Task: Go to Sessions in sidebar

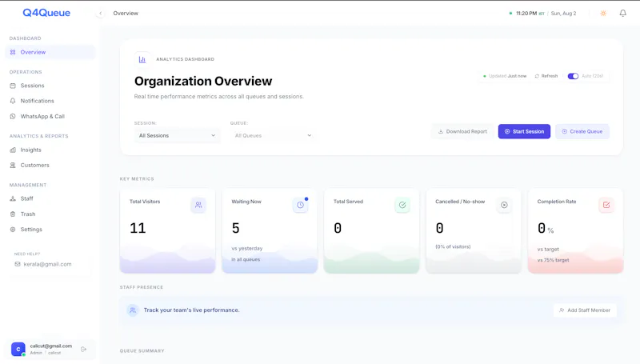Action: tap(50, 86)
